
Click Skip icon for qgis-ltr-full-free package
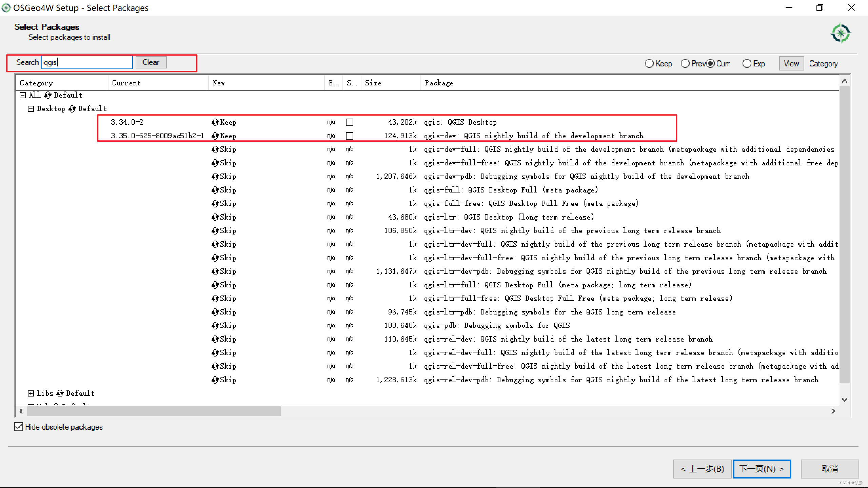[215, 299]
